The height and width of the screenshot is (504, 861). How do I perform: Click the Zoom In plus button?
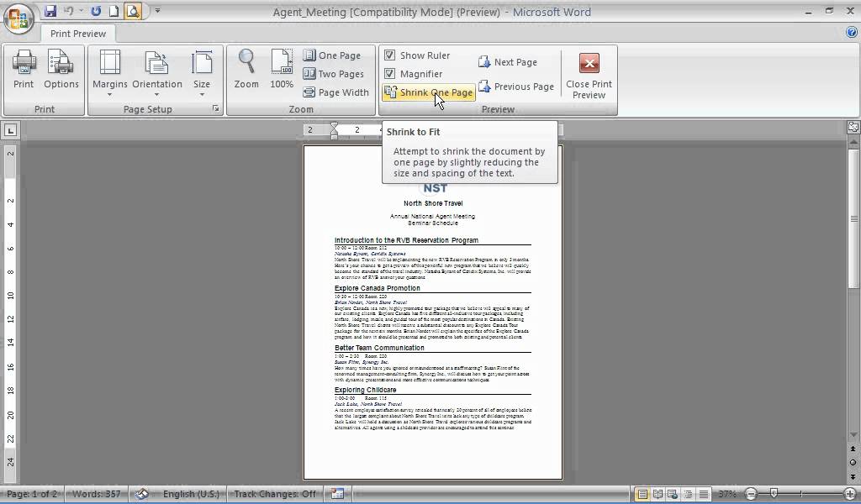click(850, 494)
